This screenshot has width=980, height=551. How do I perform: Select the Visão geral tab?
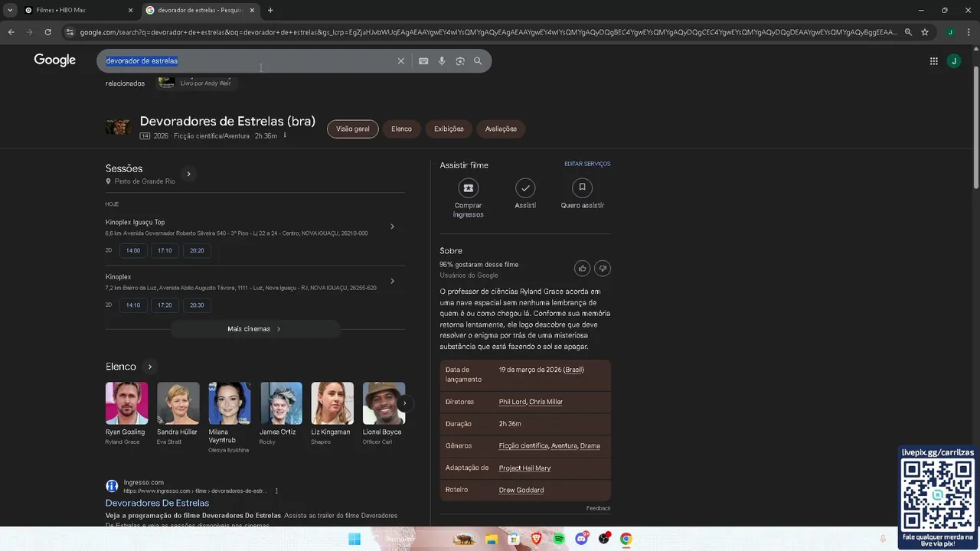pyautogui.click(x=353, y=129)
